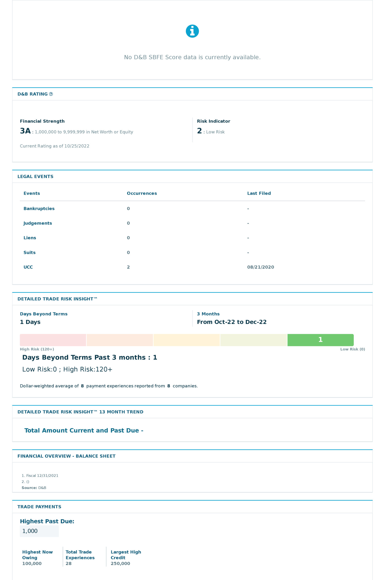This screenshot has width=392, height=580.
Task: Click the UCC last filed date 08/21/2020
Action: [x=261, y=267]
